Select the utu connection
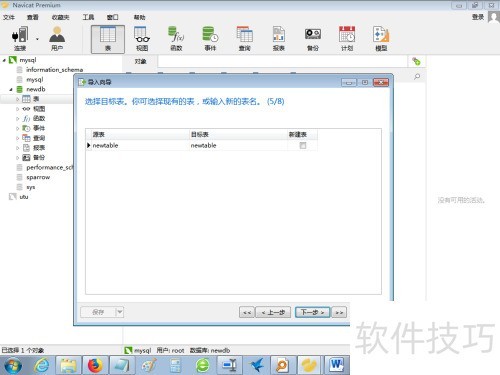This screenshot has width=500, height=375. point(24,197)
